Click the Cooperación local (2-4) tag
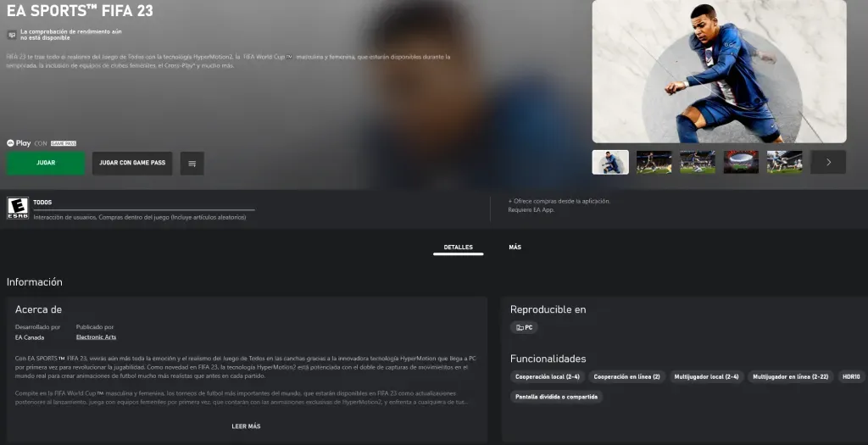 coord(547,376)
